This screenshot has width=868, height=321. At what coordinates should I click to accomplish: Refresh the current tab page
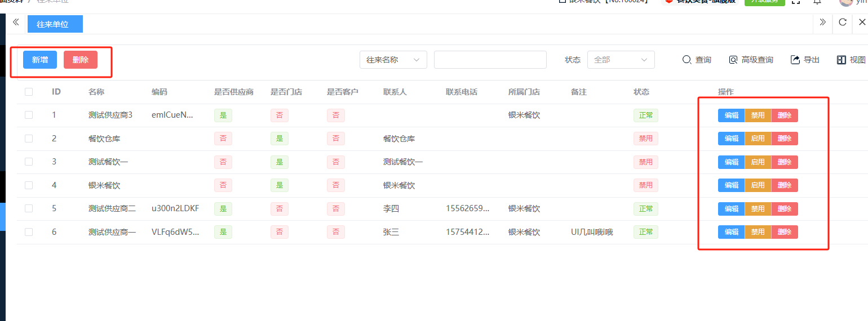click(x=843, y=23)
